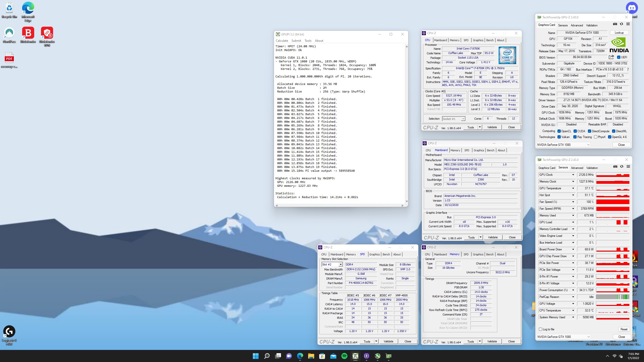Open hamburger menu in GPU-Z Graphics Card window

click(x=628, y=24)
